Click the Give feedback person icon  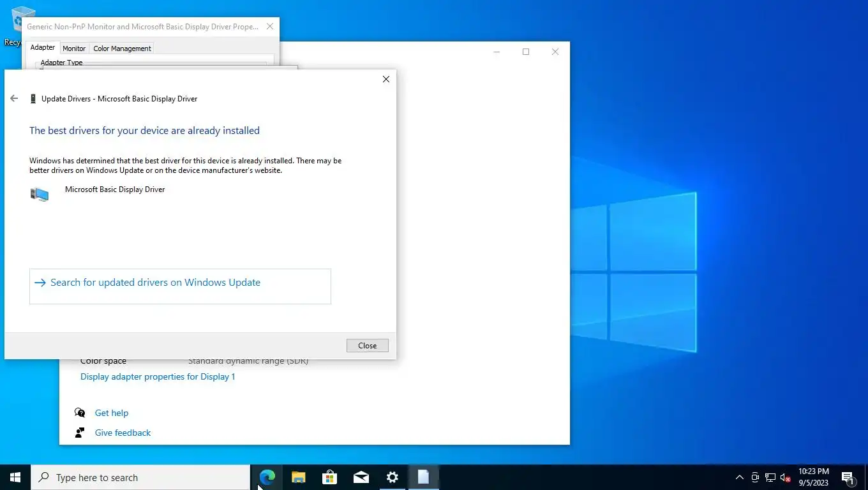80,433
